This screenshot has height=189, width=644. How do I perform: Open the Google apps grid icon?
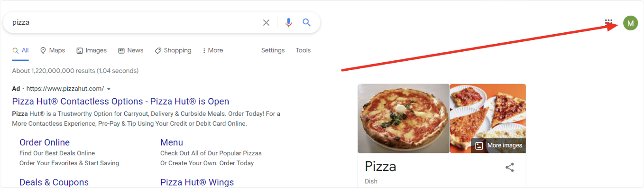tap(608, 22)
